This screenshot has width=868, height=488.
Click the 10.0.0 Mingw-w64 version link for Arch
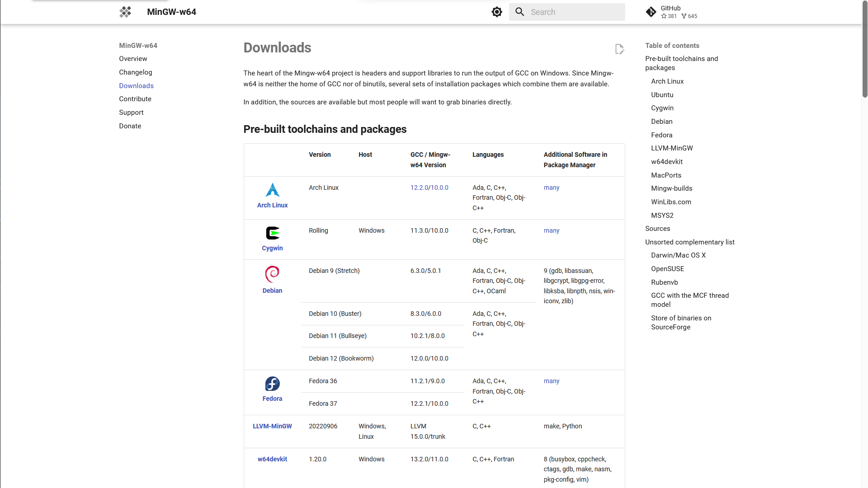click(439, 188)
